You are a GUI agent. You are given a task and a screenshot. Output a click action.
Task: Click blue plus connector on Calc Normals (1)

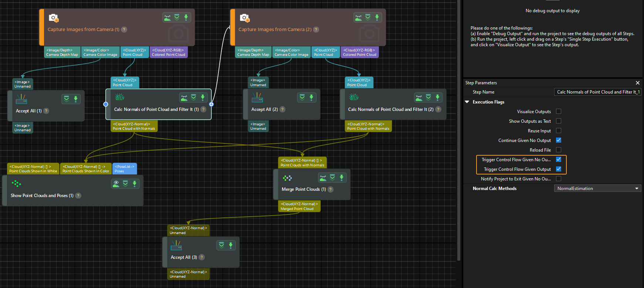point(211,104)
